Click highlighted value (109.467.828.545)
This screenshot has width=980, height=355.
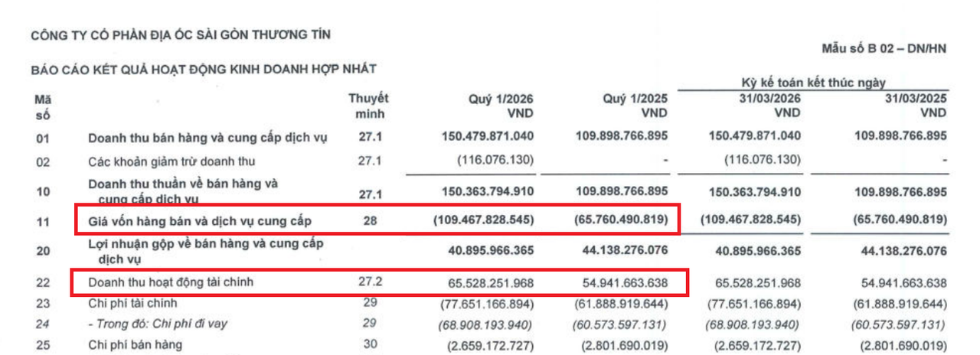485,220
